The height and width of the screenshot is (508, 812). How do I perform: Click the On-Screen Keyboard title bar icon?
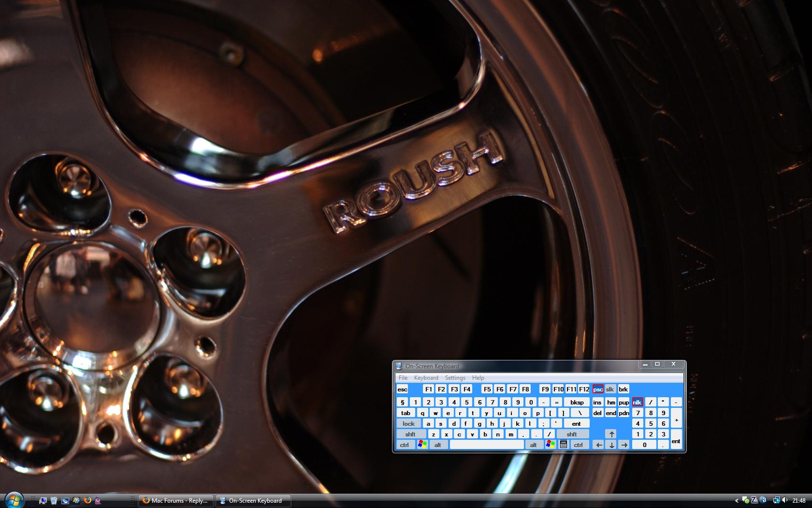(x=399, y=366)
